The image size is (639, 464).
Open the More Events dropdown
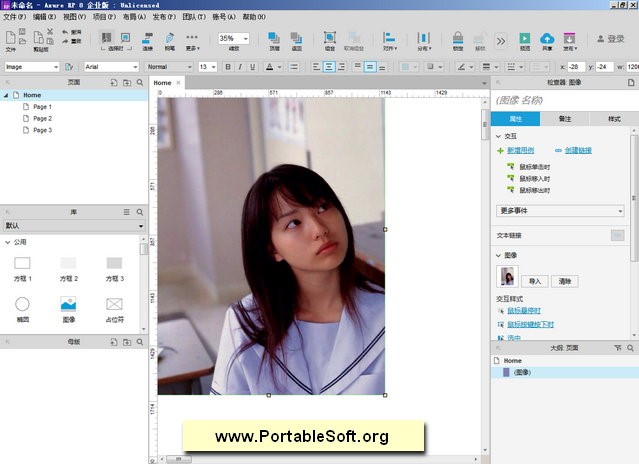click(x=560, y=211)
